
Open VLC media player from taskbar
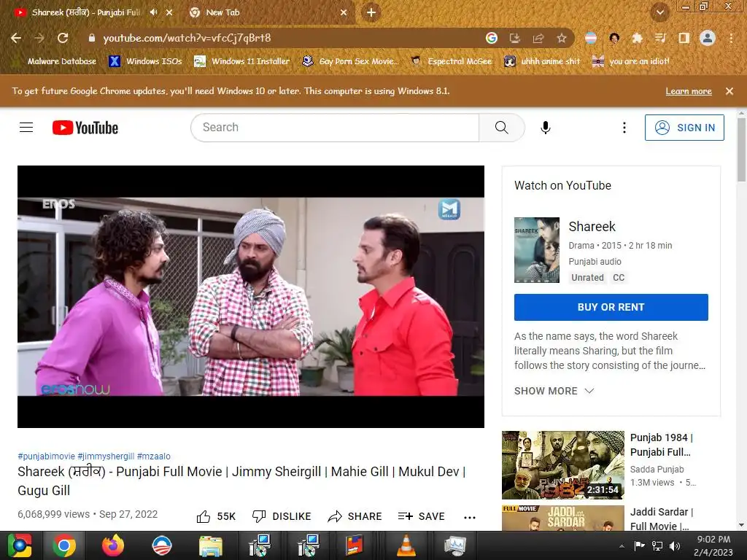(406, 545)
